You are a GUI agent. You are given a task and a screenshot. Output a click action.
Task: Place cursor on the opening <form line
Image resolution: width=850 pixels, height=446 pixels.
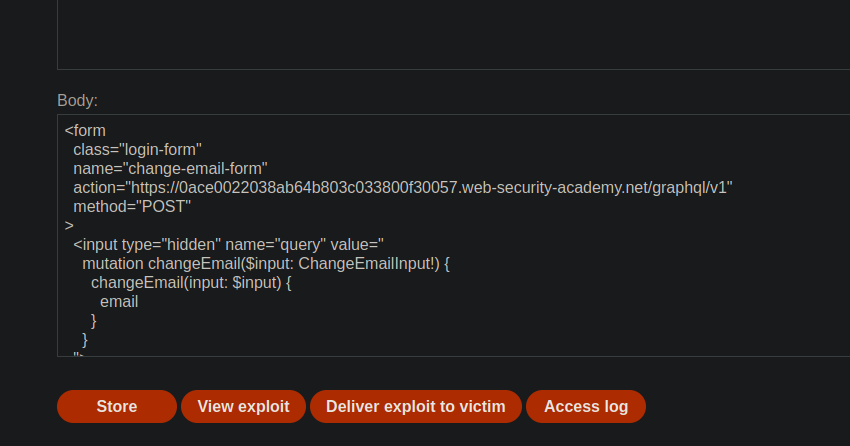(86, 130)
